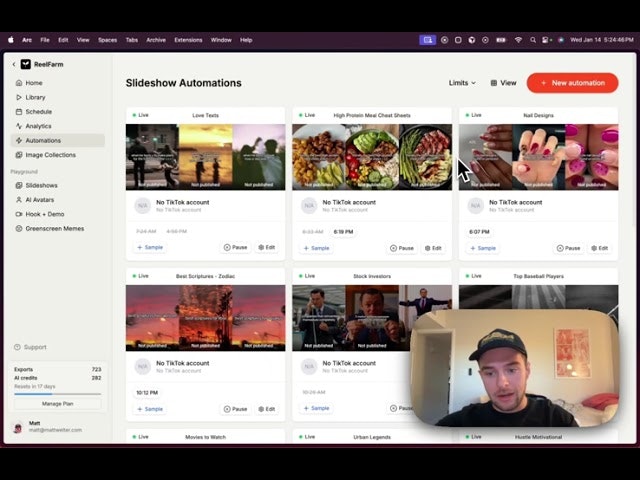Click the Movies to Watch card title
The width and height of the screenshot is (640, 480).
pos(206,437)
